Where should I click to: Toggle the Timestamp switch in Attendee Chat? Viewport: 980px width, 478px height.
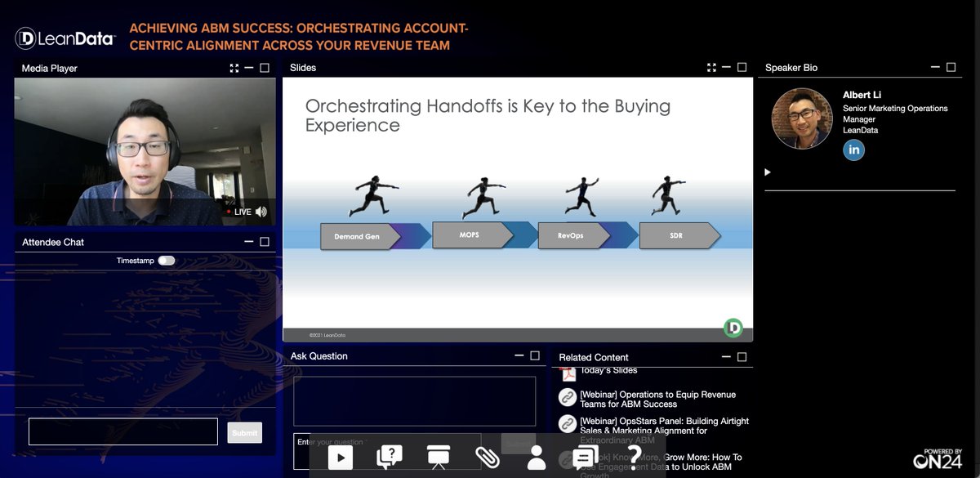(x=167, y=261)
